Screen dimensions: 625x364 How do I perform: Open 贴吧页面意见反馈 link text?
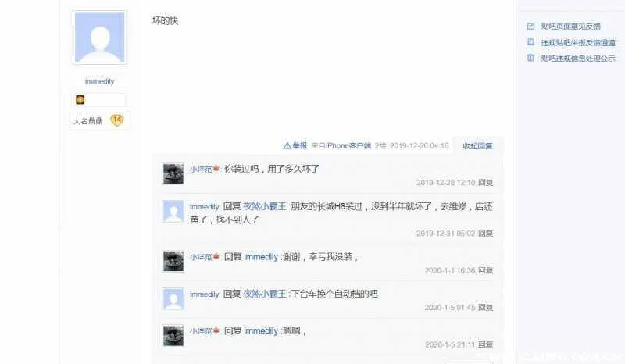[571, 27]
